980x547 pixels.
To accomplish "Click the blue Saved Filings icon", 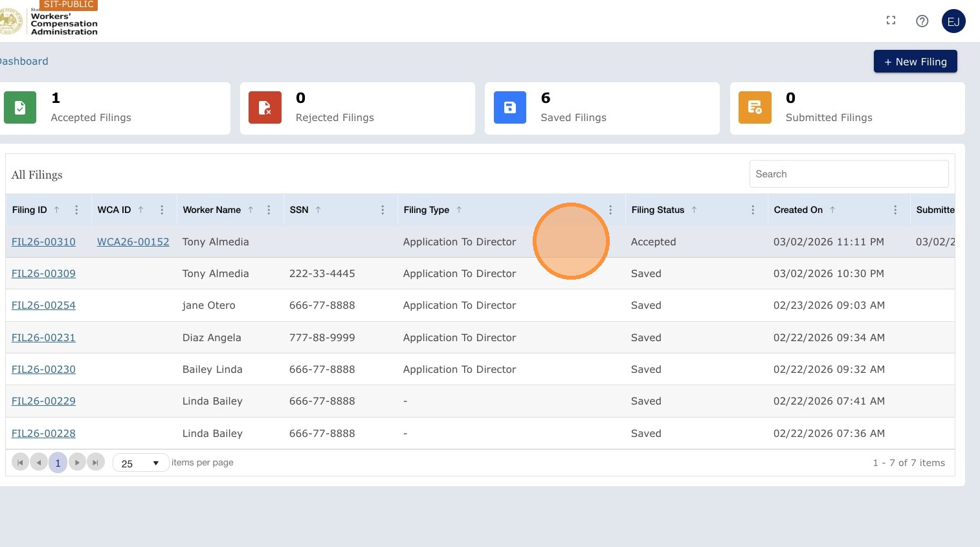I will 510,107.
